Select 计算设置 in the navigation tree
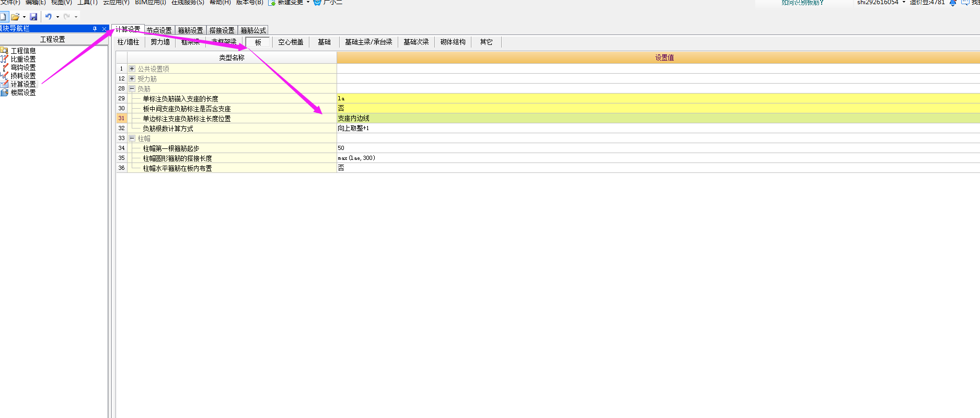The height and width of the screenshot is (418, 980). click(23, 84)
